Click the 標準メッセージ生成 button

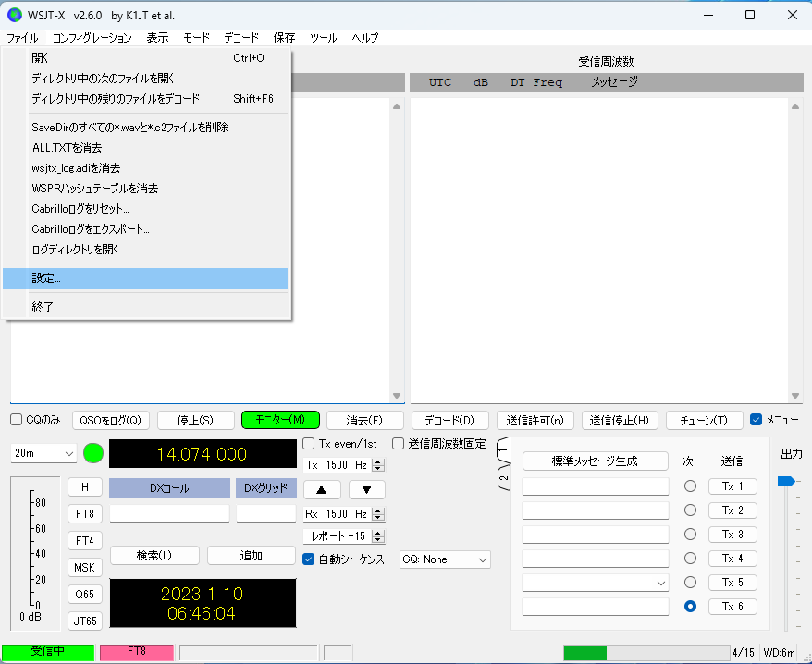[x=595, y=461]
